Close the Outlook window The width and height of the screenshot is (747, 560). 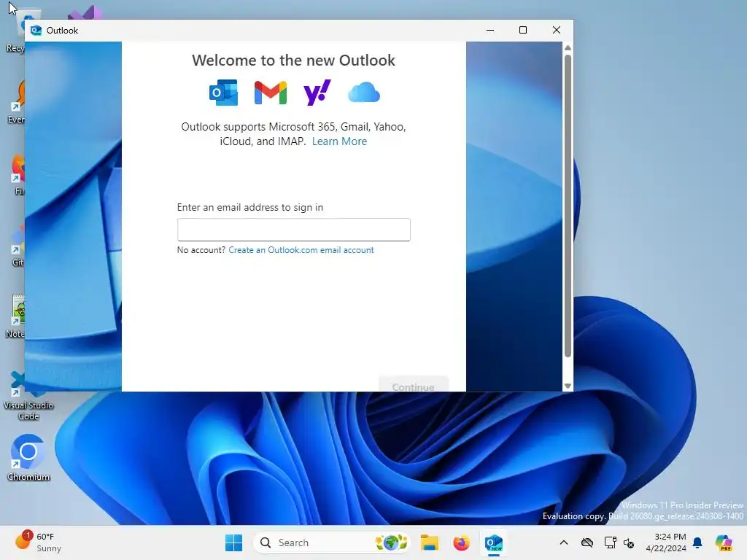click(x=556, y=30)
